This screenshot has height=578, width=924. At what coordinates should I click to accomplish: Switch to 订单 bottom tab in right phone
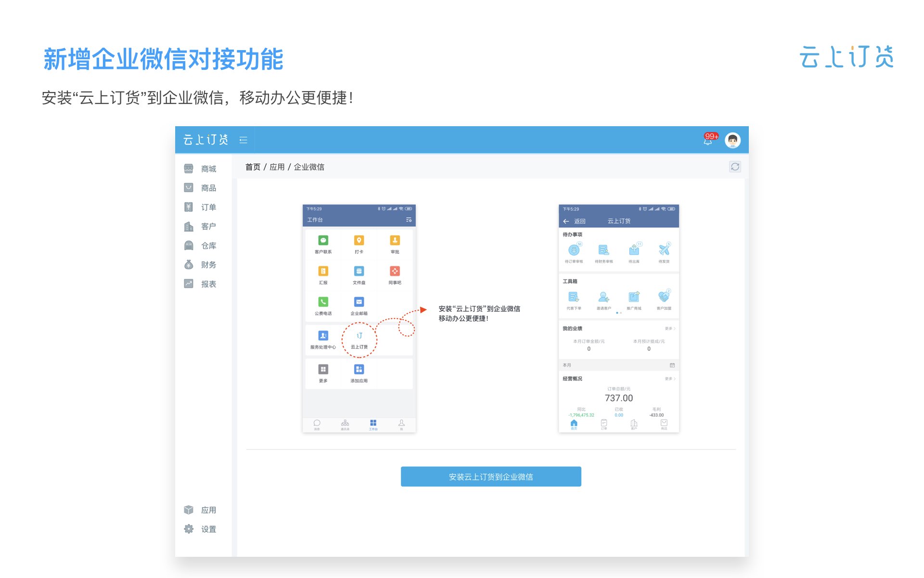603,424
